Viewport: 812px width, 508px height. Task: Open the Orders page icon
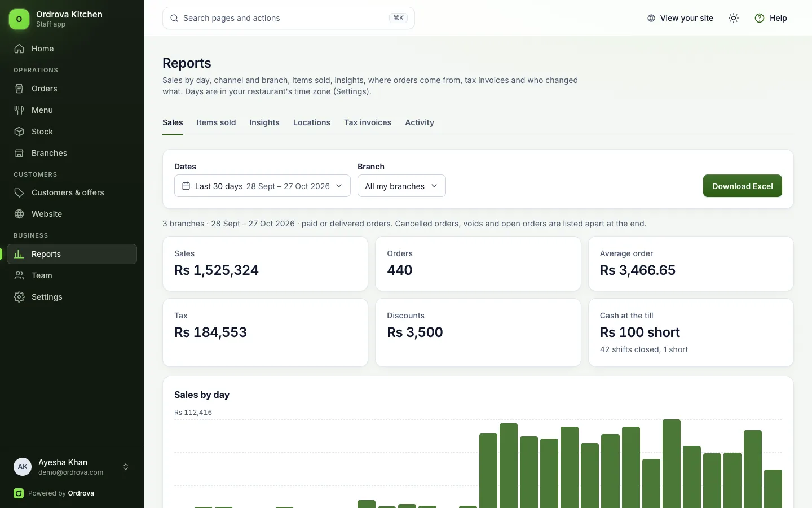point(19,89)
